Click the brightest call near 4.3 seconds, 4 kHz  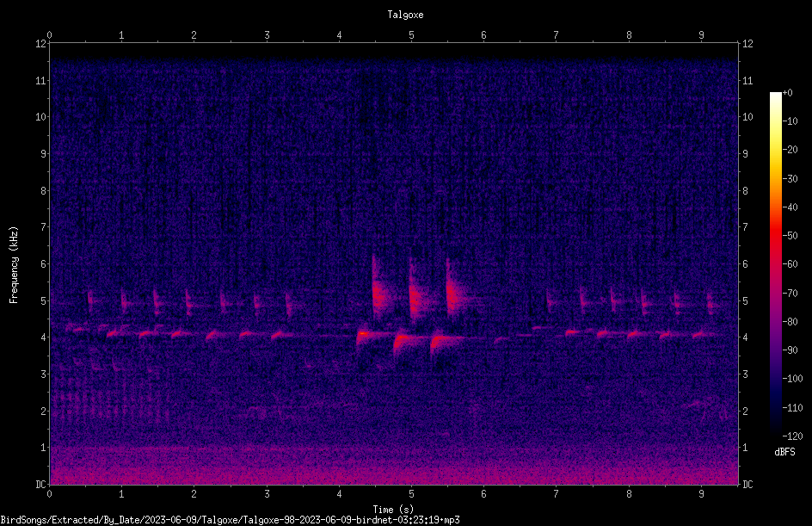(x=365, y=334)
